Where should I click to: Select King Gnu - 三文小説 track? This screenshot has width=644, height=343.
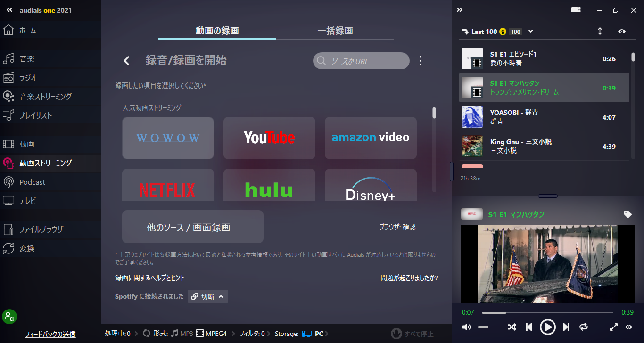tap(544, 146)
